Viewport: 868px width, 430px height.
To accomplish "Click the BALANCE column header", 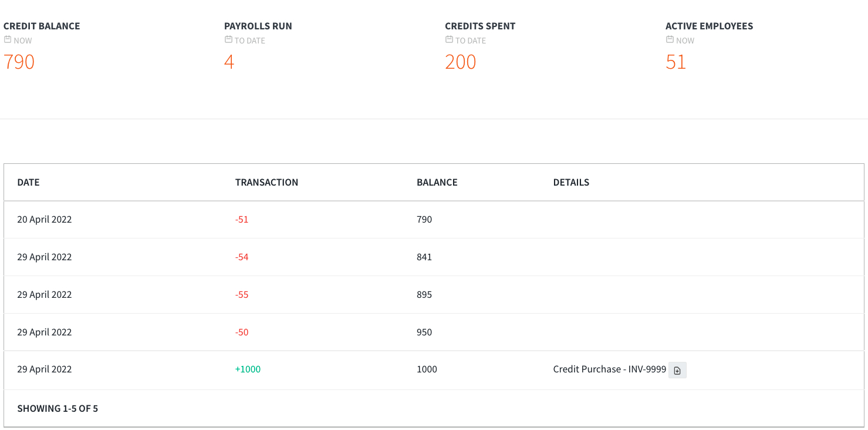I will point(437,182).
